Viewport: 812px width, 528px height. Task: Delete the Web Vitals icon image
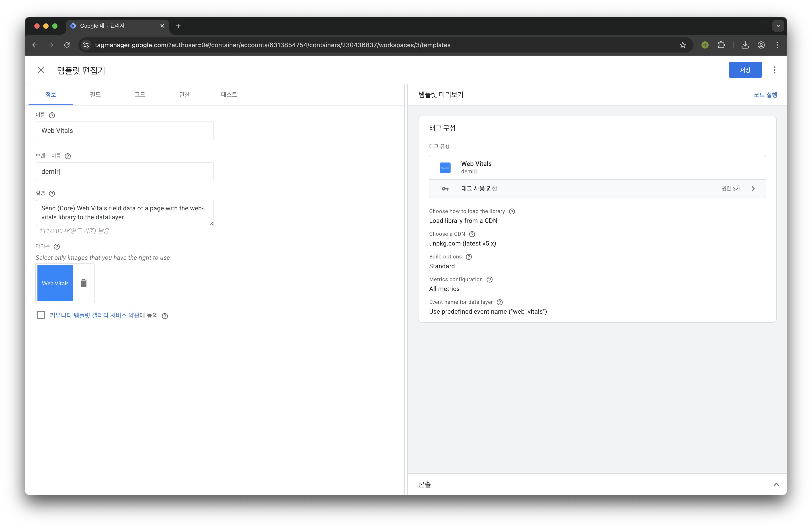point(84,283)
